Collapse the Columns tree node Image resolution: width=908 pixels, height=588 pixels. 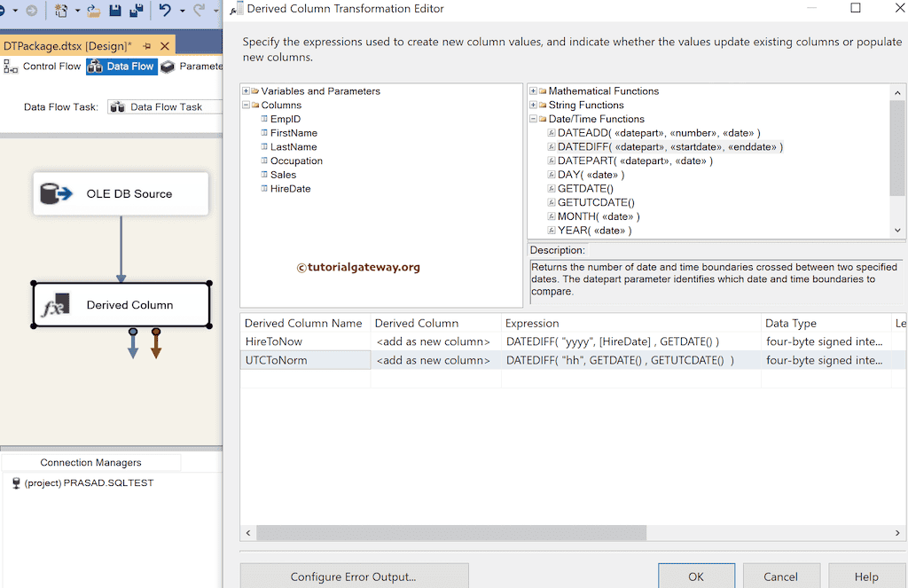pos(247,105)
